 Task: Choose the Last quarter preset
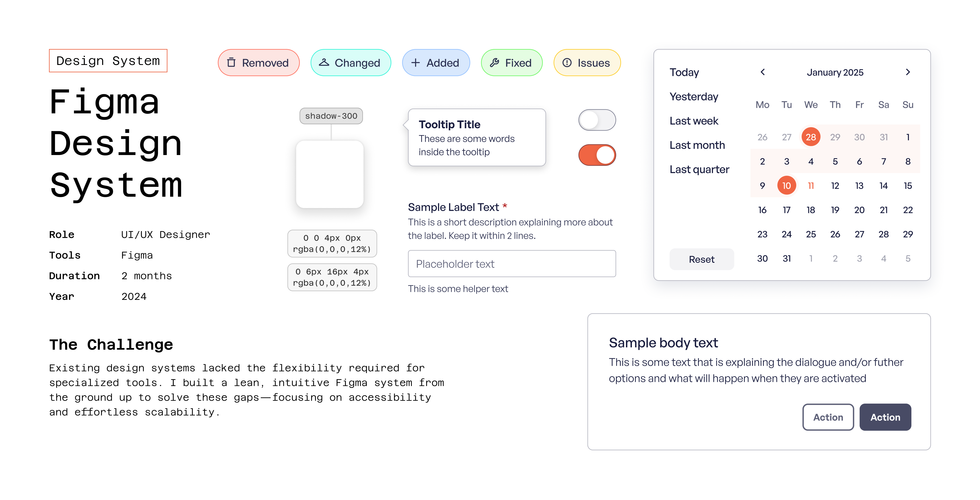tap(699, 170)
